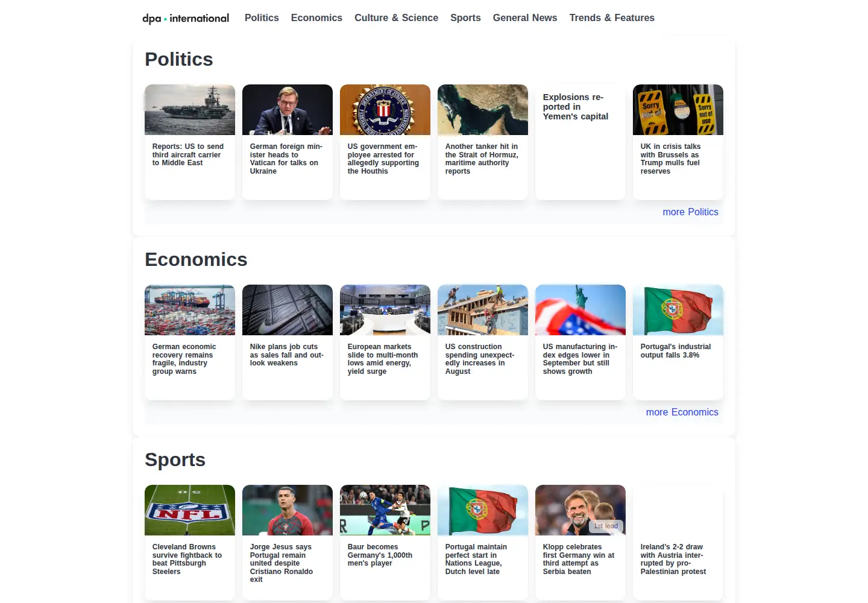Viewport: 868px width, 603px height.
Task: Open FBI seal image thumbnail
Action: (385, 110)
